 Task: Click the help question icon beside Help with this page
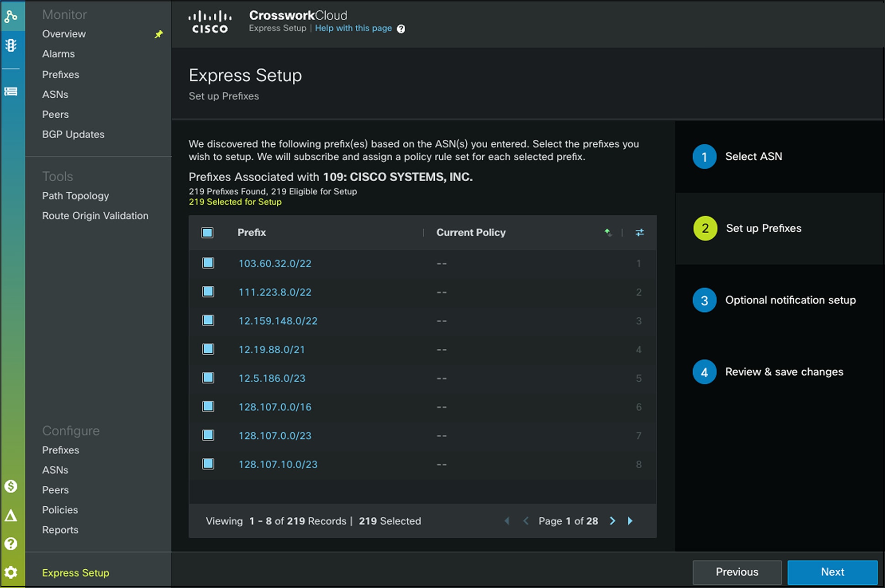click(x=401, y=29)
